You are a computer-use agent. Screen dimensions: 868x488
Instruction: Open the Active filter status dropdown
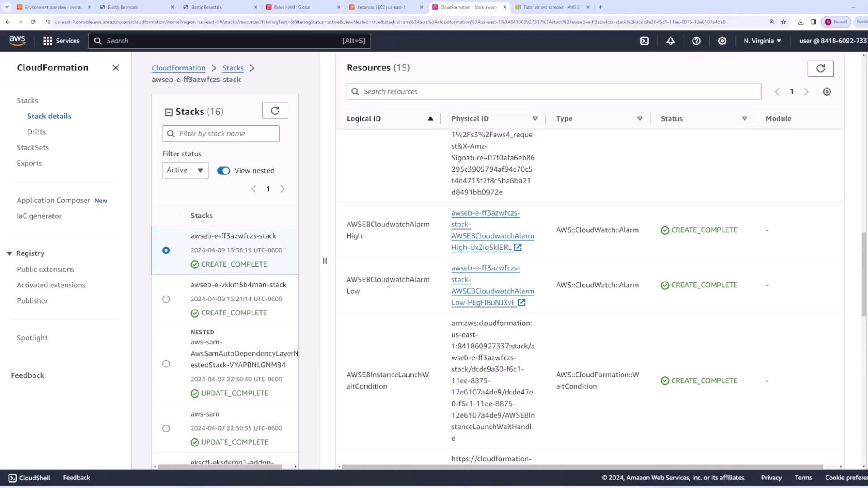coord(185,170)
